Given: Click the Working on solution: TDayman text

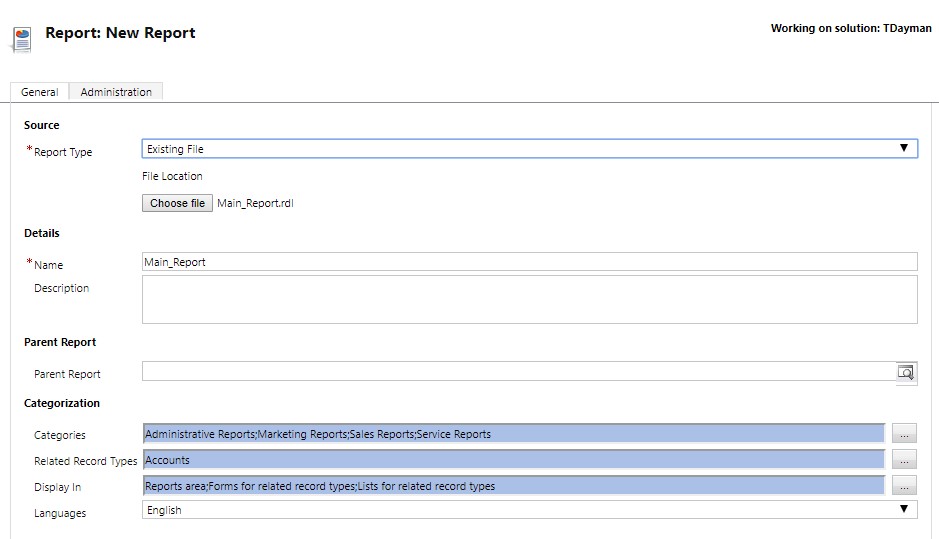Looking at the screenshot, I should coord(851,28).
